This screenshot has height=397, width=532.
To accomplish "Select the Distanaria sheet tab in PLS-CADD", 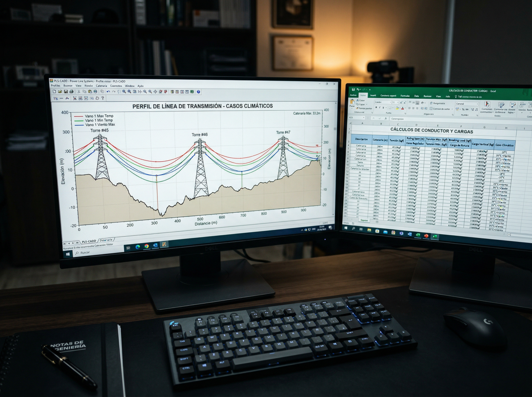I will pos(106,240).
